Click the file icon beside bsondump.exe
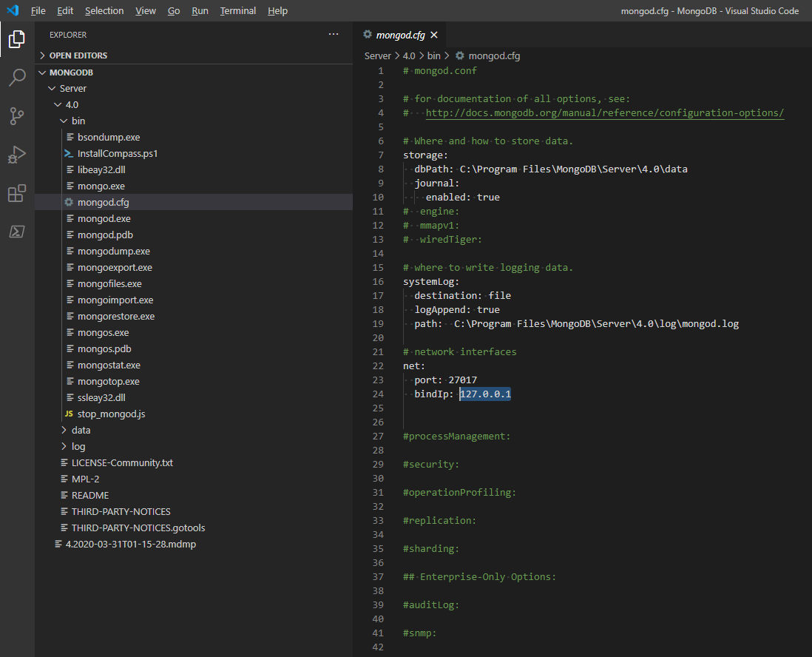This screenshot has height=657, width=812. (x=70, y=137)
